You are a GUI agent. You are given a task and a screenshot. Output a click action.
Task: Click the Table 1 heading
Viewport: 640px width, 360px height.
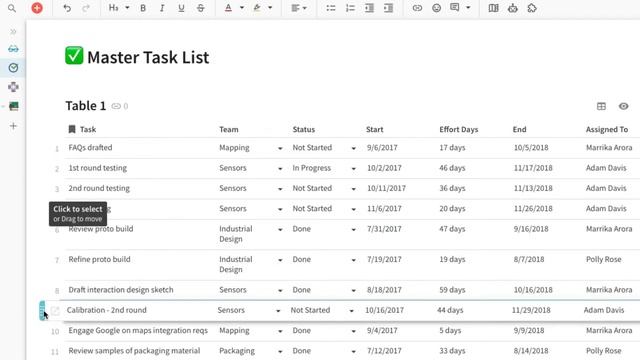pos(86,106)
